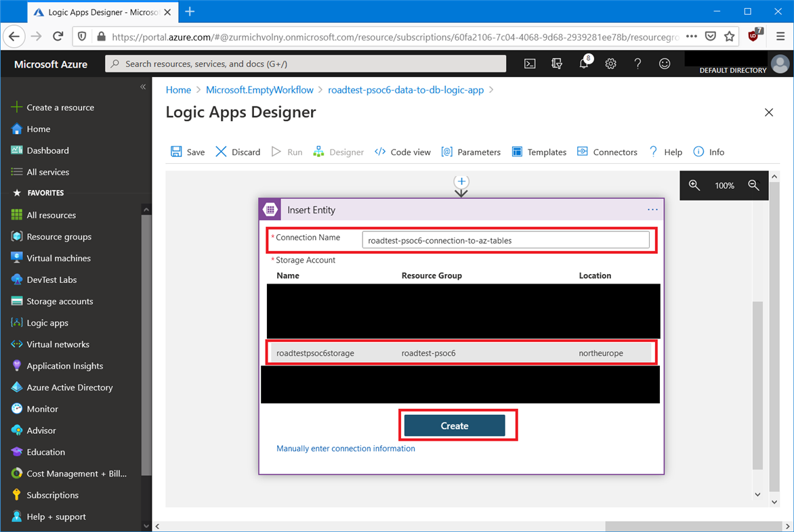The width and height of the screenshot is (794, 532).
Task: Zoom in on the designer canvas
Action: point(694,185)
